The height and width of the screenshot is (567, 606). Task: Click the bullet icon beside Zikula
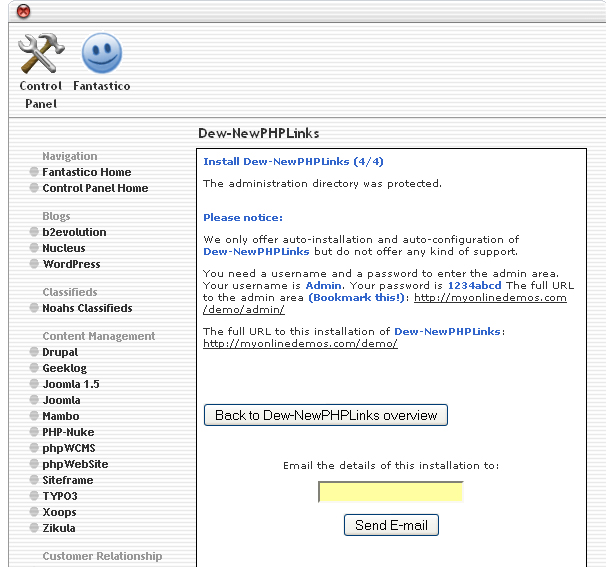34,528
